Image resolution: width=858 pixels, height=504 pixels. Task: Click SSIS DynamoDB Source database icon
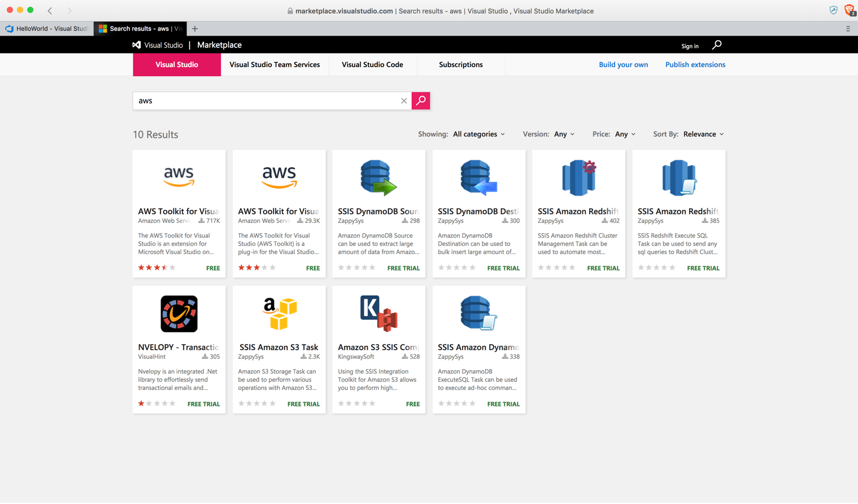coord(379,178)
